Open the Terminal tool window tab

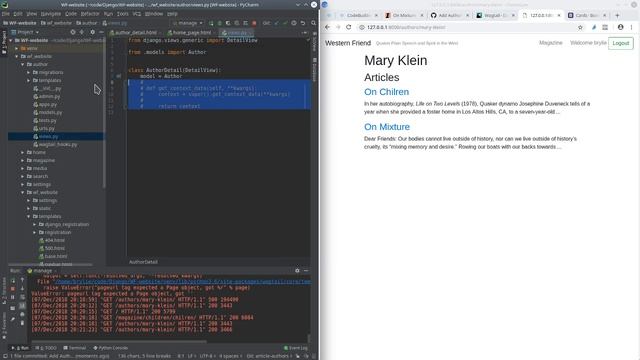pos(75,348)
